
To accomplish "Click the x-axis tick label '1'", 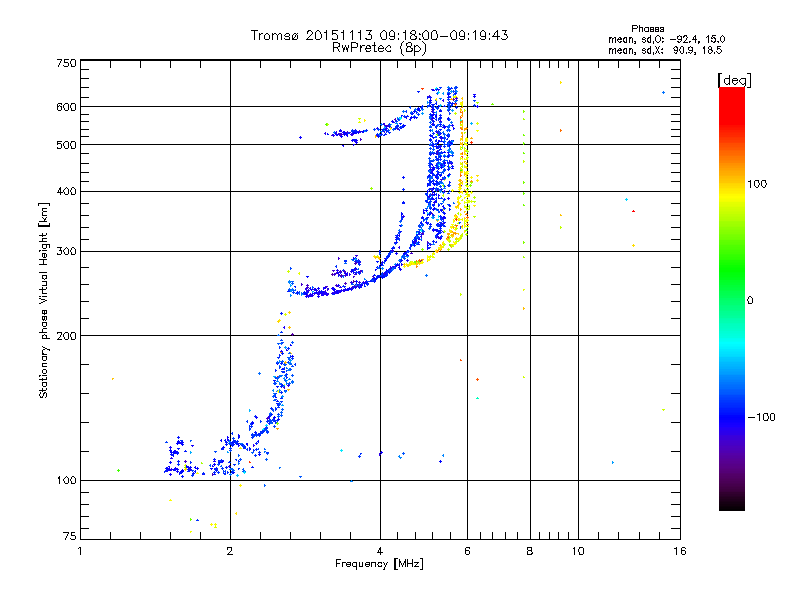I will point(80,551).
